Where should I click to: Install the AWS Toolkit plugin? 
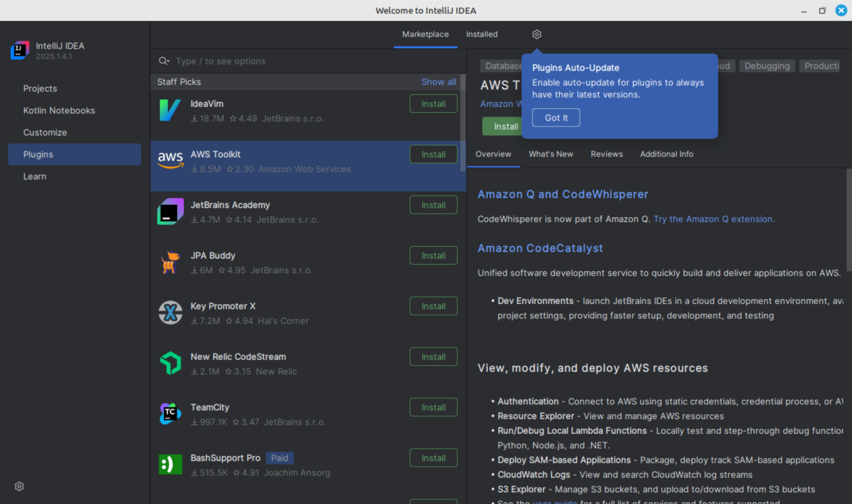tap(433, 154)
